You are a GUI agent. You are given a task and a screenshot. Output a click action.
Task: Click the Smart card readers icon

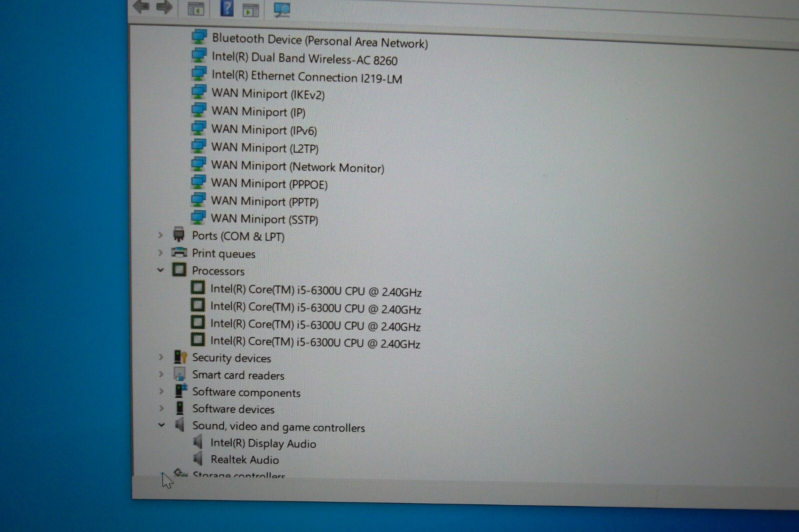pyautogui.click(x=180, y=374)
